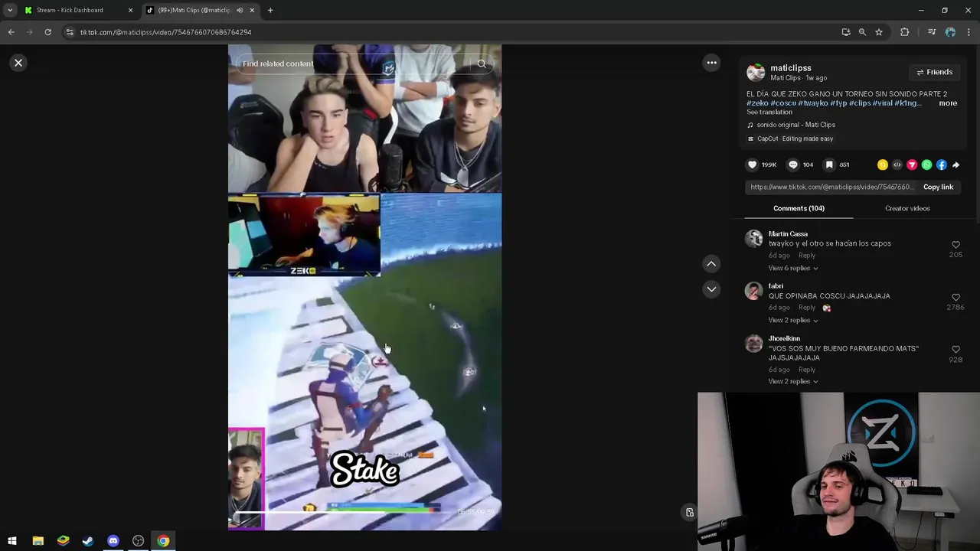Open Martin Cassa's avatar
Image resolution: width=980 pixels, height=551 pixels.
[754, 239]
